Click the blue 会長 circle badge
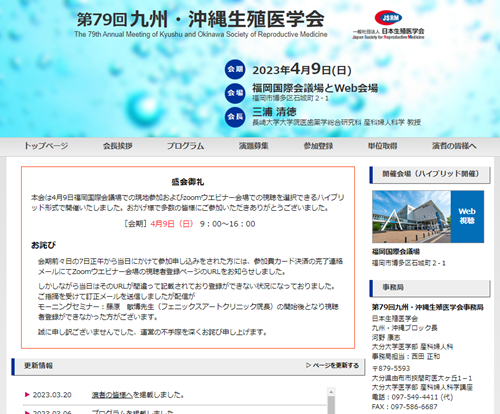Screen dimensions: 500x414 click(235, 117)
